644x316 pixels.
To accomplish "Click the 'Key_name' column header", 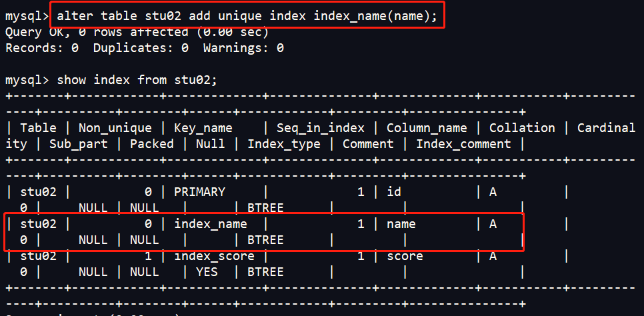I will (203, 128).
